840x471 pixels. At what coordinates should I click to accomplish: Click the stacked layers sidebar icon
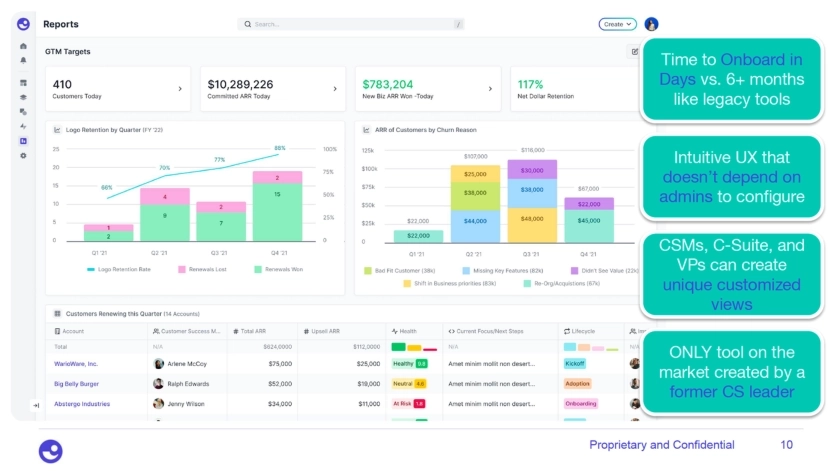24,97
